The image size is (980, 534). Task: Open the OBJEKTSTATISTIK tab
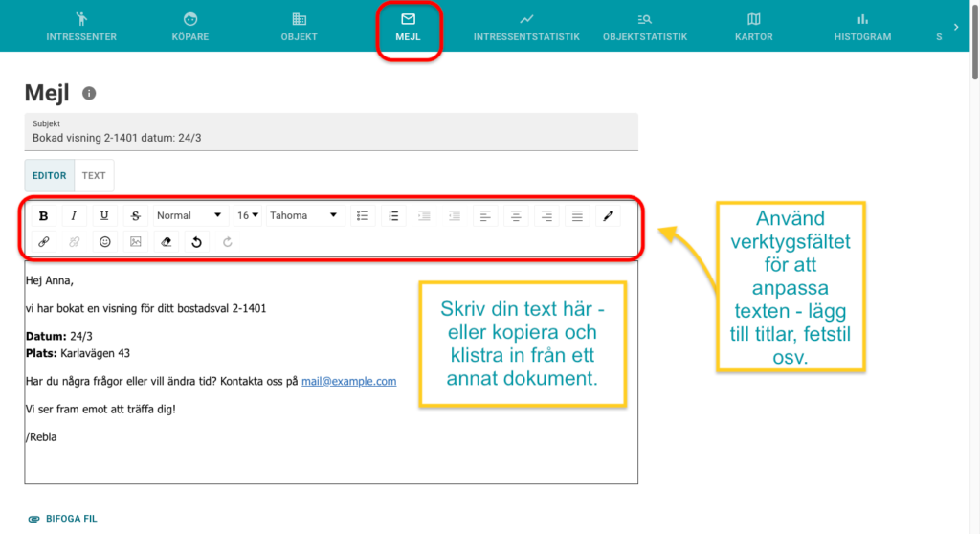[x=645, y=26]
